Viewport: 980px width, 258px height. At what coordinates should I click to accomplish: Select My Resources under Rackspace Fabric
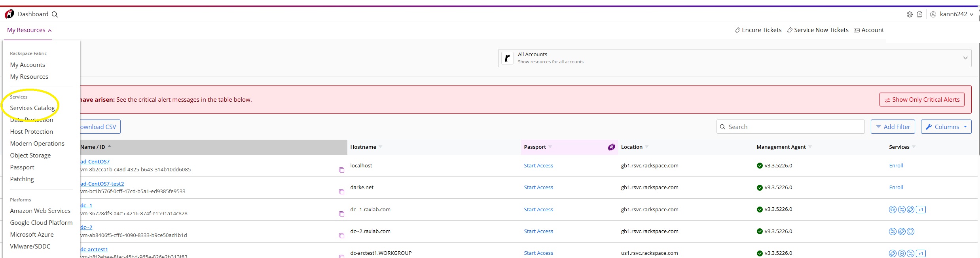click(29, 77)
